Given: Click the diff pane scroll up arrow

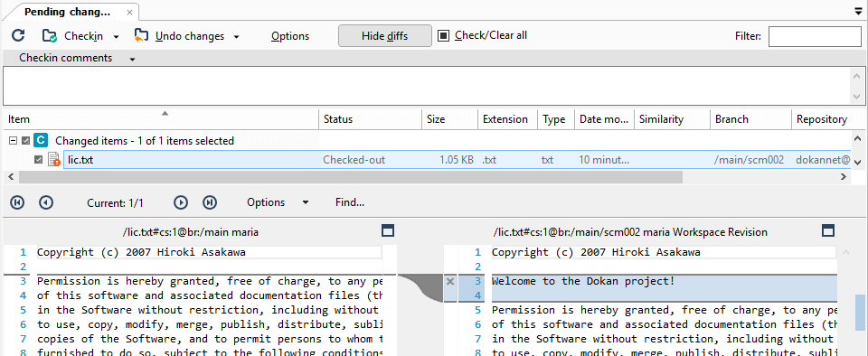Looking at the screenshot, I should [845, 252].
